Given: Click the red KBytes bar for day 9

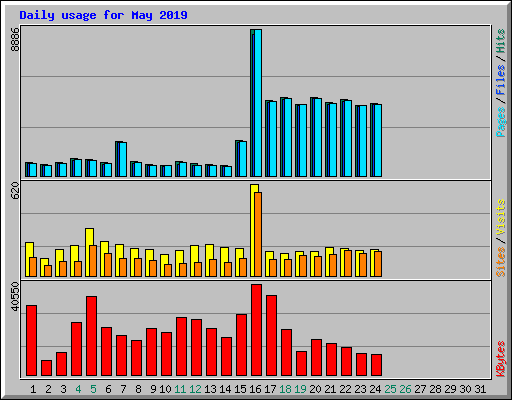Looking at the screenshot, I should [151, 352].
